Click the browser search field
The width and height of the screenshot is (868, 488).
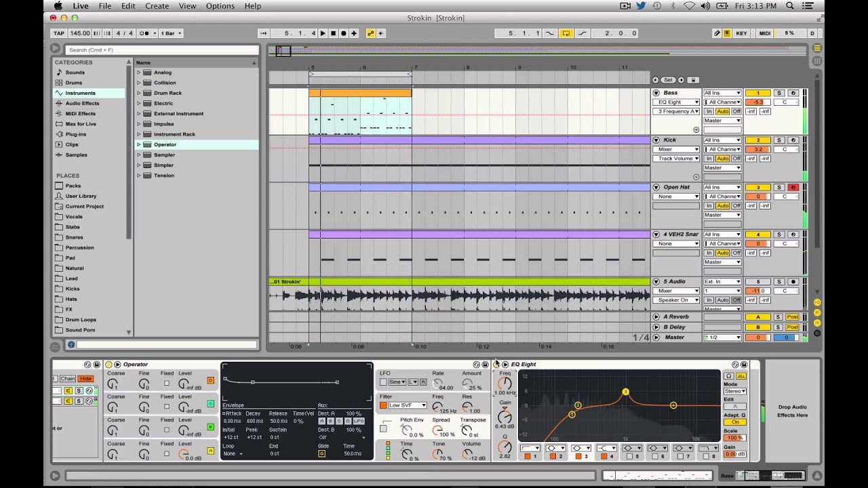[161, 49]
